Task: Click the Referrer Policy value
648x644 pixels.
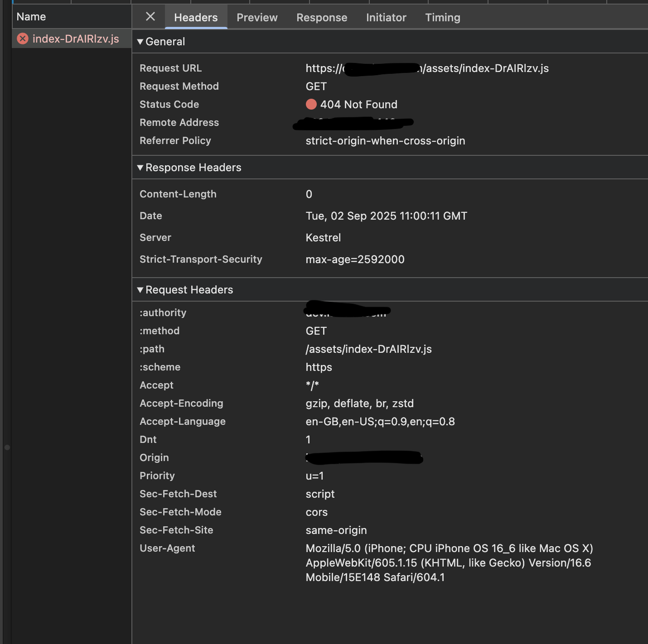Action: click(385, 141)
